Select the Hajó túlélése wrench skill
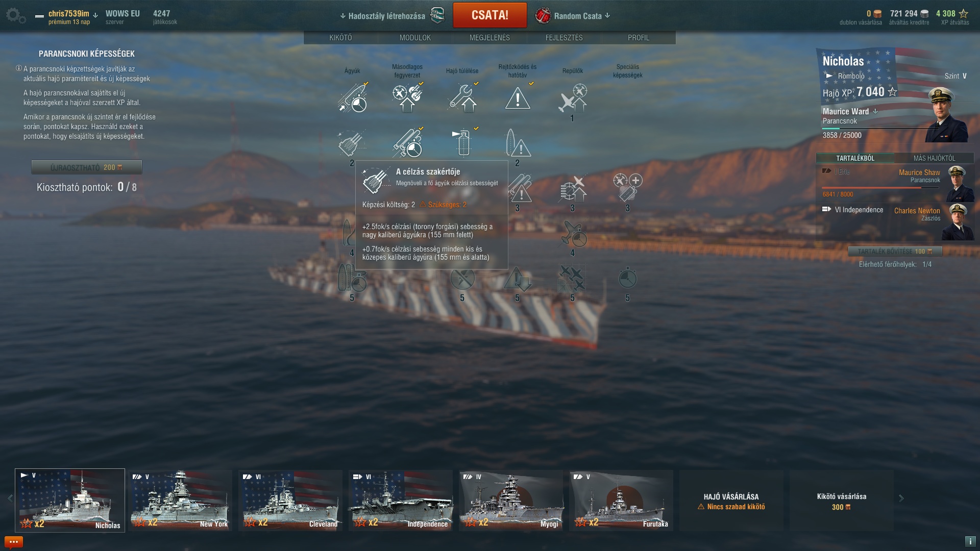Viewport: 980px width, 551px height. pos(462,98)
